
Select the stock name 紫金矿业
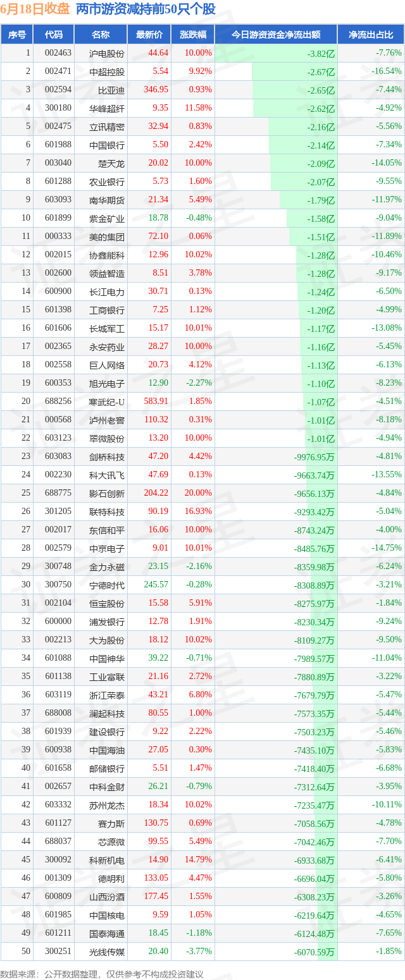pos(107,218)
